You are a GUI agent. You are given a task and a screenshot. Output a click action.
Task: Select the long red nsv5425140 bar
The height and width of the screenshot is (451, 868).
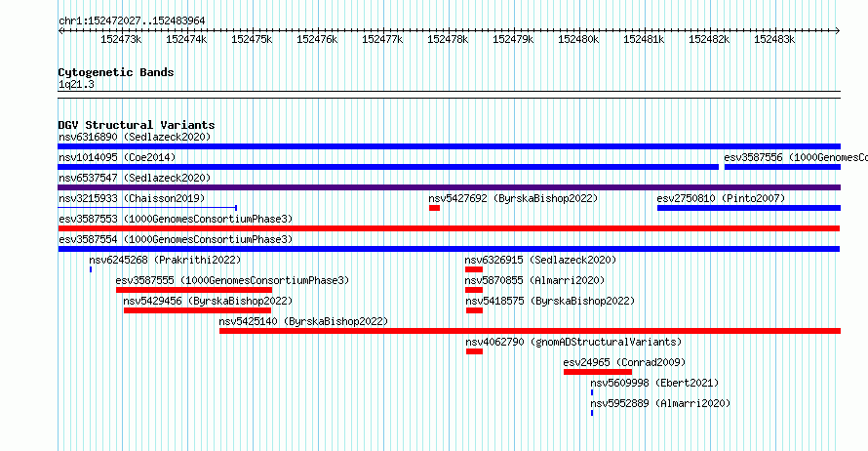click(x=530, y=331)
